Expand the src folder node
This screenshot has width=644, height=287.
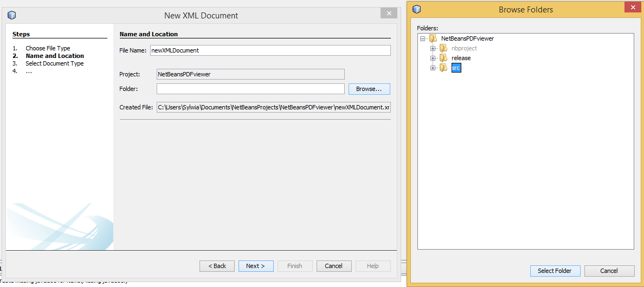click(x=433, y=68)
